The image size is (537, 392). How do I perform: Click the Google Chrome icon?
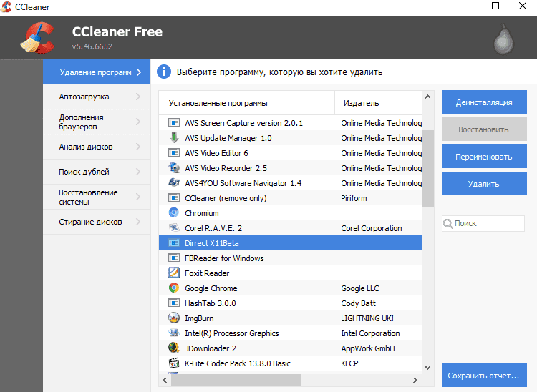click(x=174, y=288)
